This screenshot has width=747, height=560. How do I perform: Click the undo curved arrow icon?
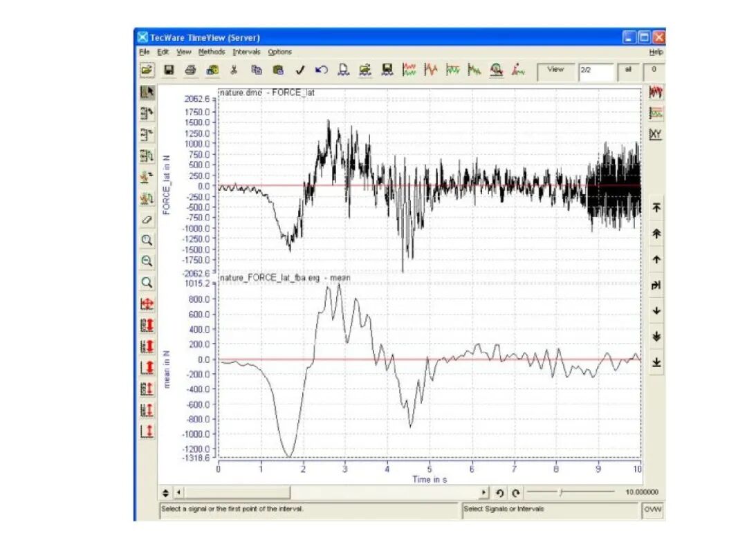[x=322, y=70]
